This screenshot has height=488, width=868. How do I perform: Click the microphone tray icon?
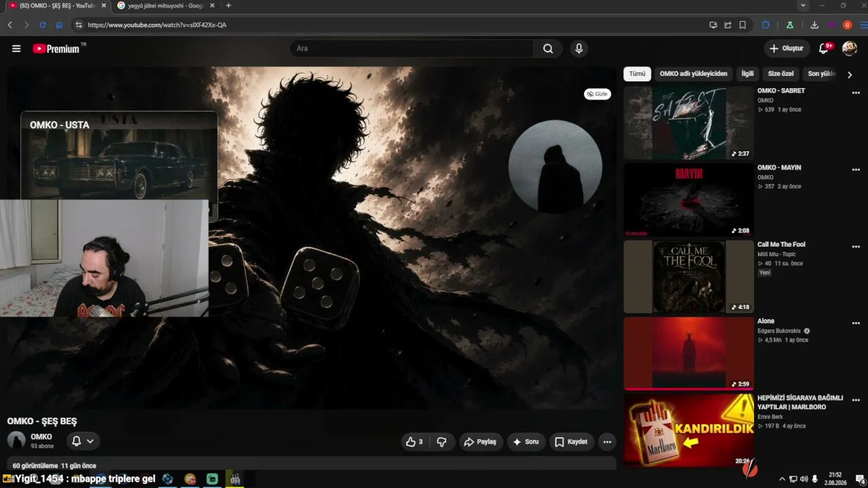coord(815,479)
